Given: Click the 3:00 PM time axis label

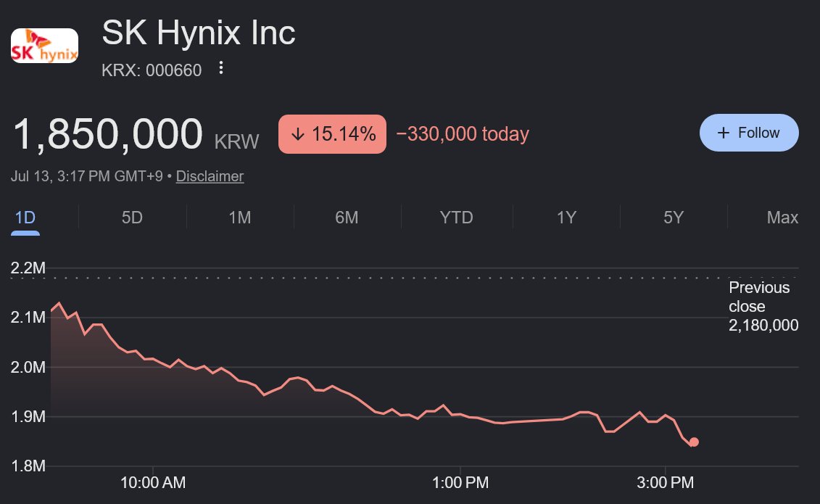Looking at the screenshot, I should click(665, 482).
